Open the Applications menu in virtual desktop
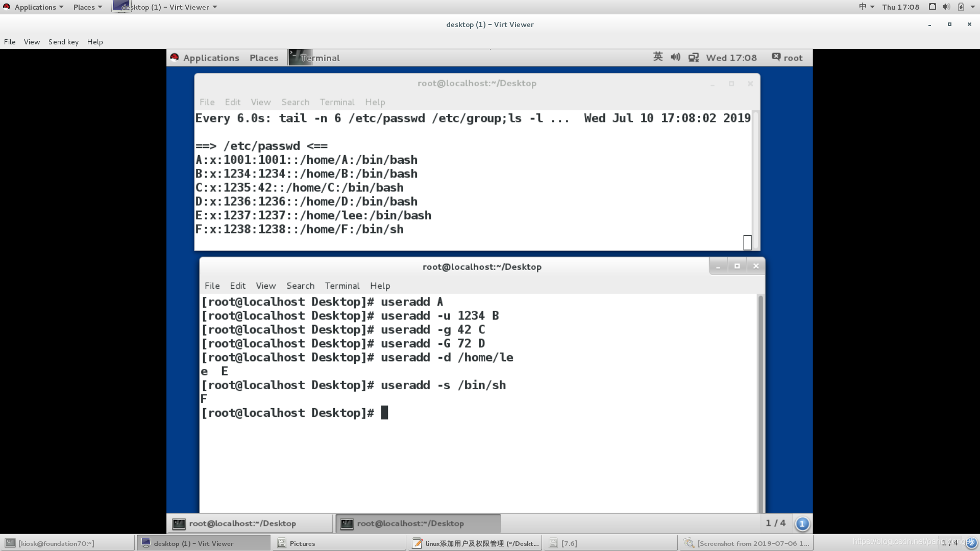980x551 pixels. pyautogui.click(x=211, y=57)
